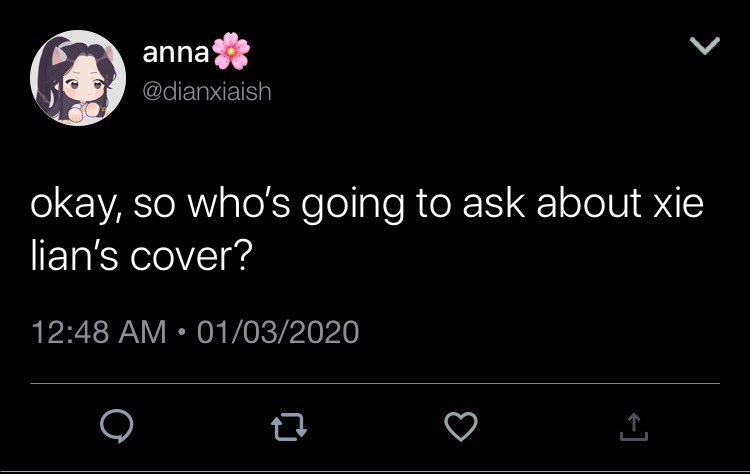
Task: Open anna's chibi profile avatar
Action: coord(78,78)
